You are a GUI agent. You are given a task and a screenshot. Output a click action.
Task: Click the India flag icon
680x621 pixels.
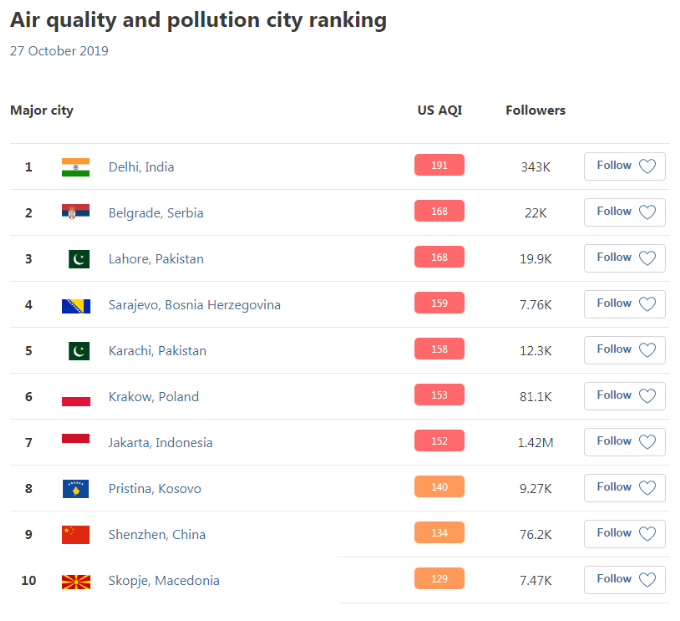[x=76, y=167]
